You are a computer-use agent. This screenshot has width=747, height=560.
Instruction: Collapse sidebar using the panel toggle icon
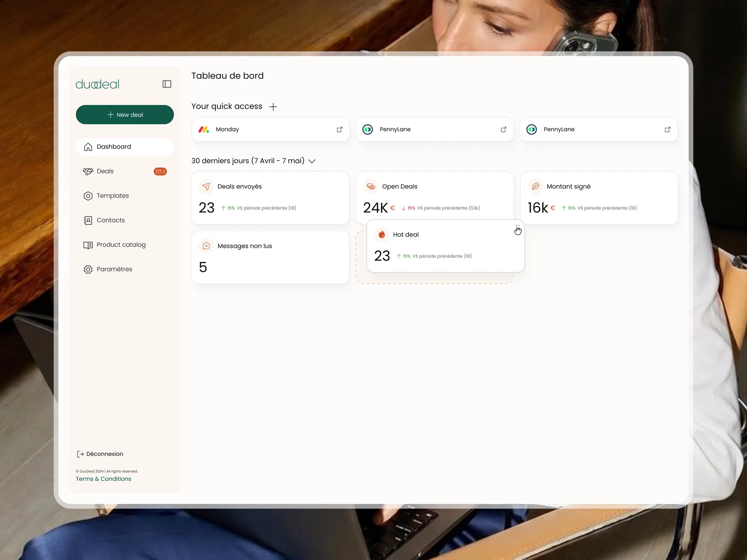tap(167, 84)
